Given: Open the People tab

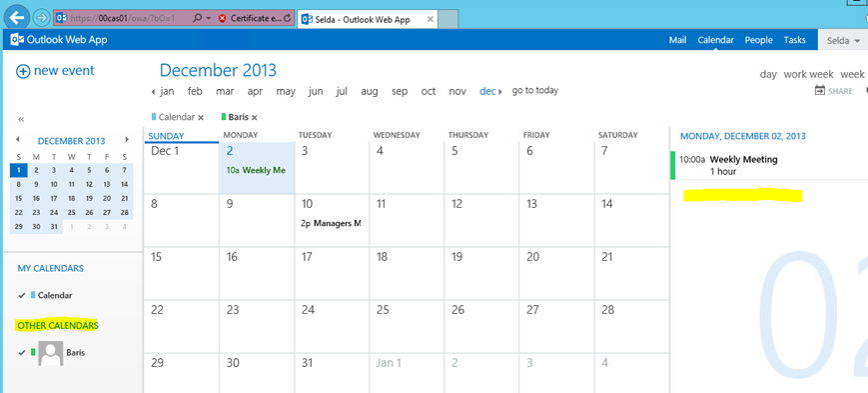Looking at the screenshot, I should tap(758, 40).
